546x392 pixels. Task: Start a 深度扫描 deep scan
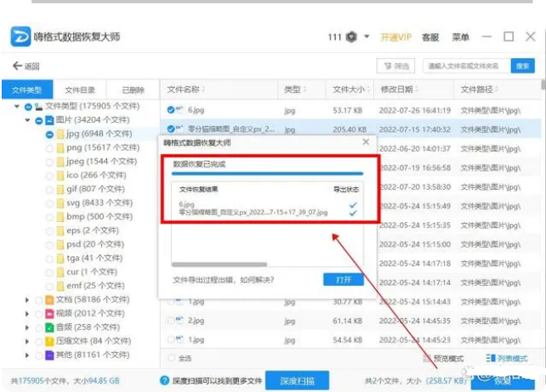[298, 381]
